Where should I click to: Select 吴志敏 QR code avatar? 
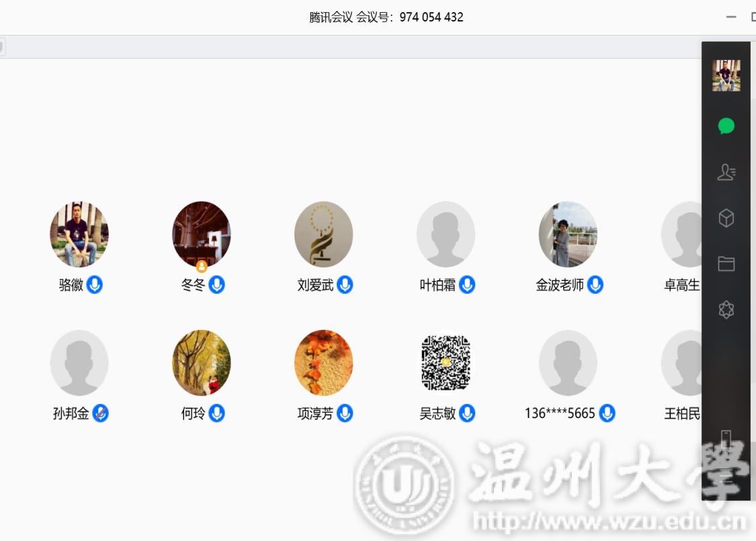[446, 363]
